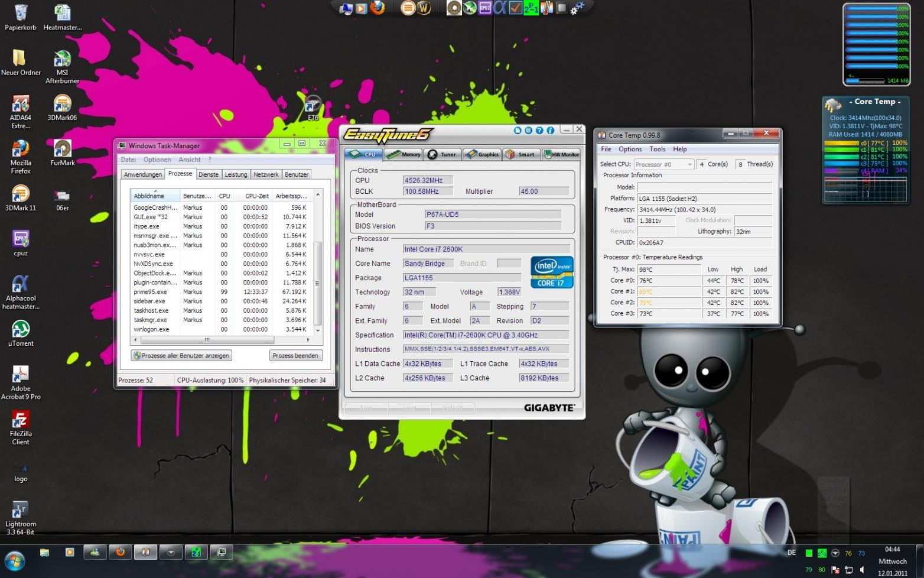This screenshot has height=578, width=924.
Task: Open the Papierkorb recycle bin icon
Action: point(21,18)
